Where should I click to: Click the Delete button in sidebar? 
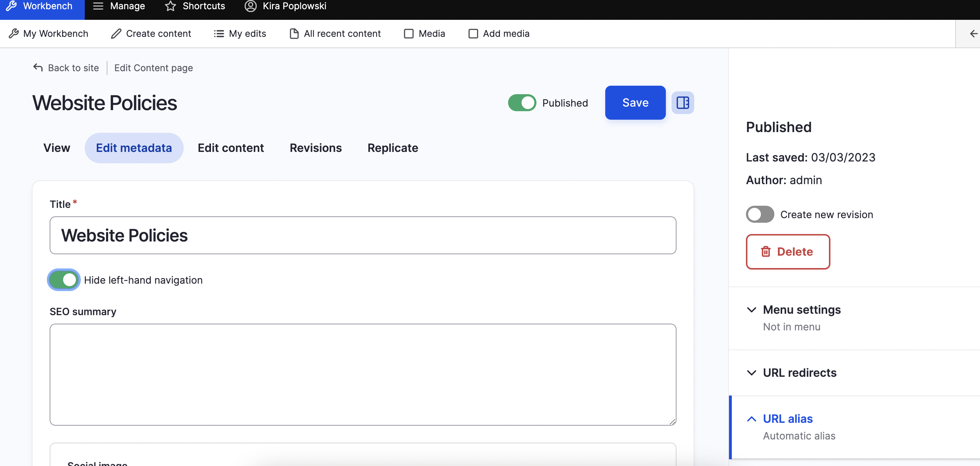pyautogui.click(x=788, y=251)
